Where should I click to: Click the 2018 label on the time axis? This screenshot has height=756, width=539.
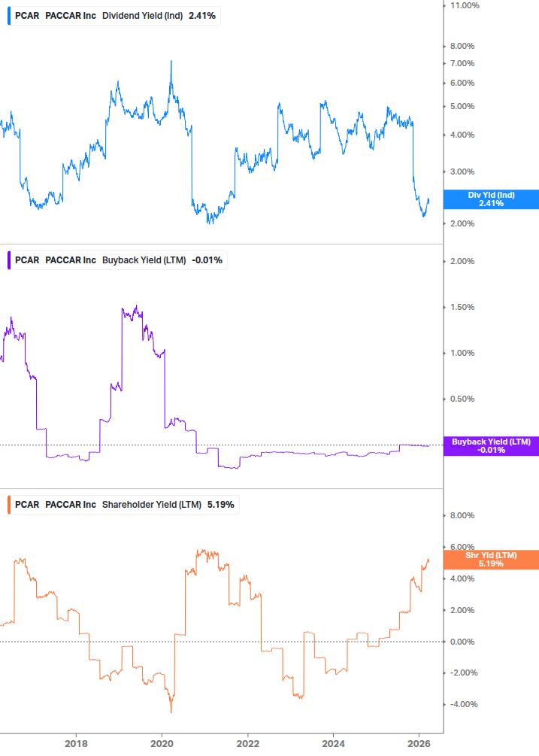[x=76, y=744]
